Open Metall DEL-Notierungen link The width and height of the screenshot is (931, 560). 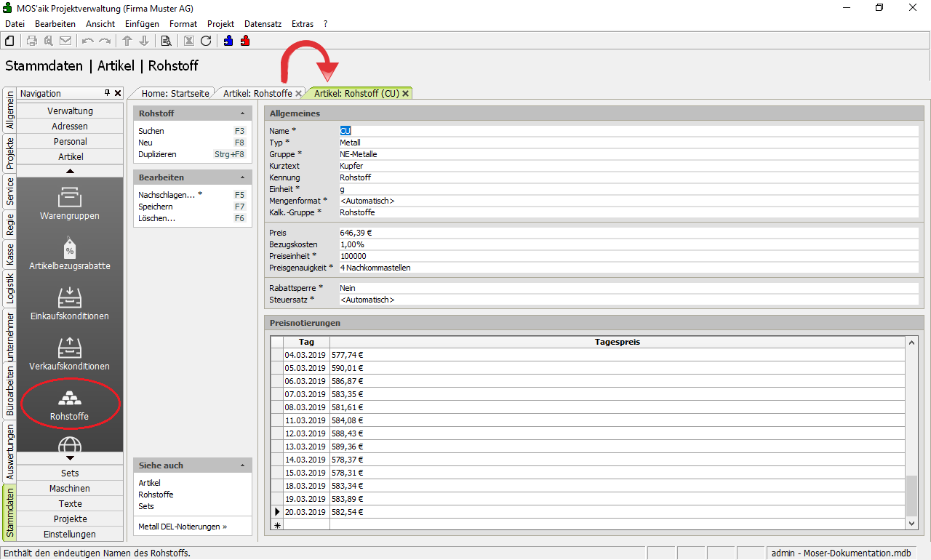coord(183,527)
